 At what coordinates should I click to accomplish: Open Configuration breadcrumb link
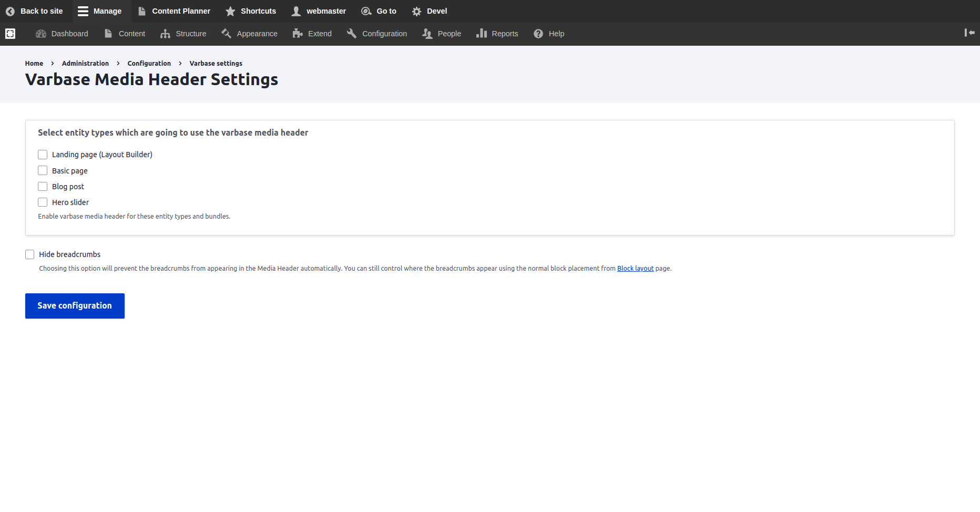pos(149,63)
